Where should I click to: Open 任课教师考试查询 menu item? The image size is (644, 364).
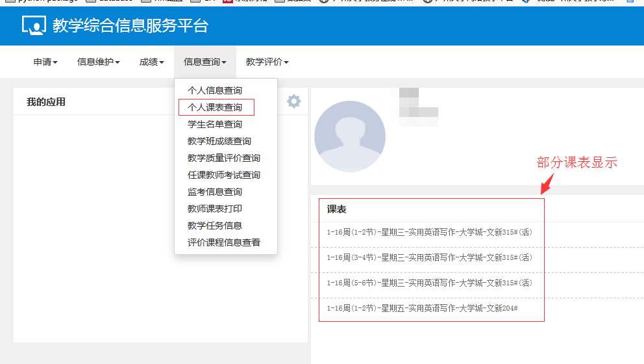click(224, 175)
